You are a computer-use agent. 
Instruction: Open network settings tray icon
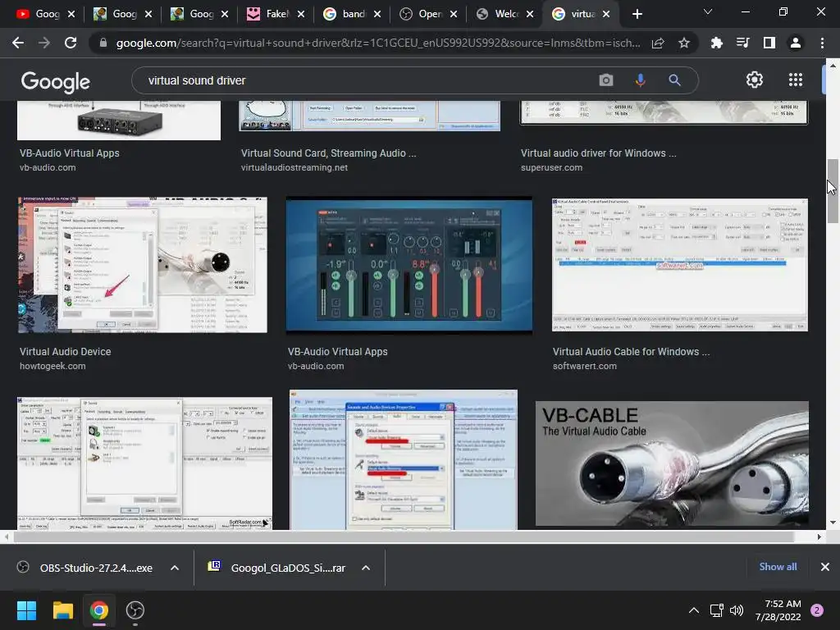coord(716,610)
